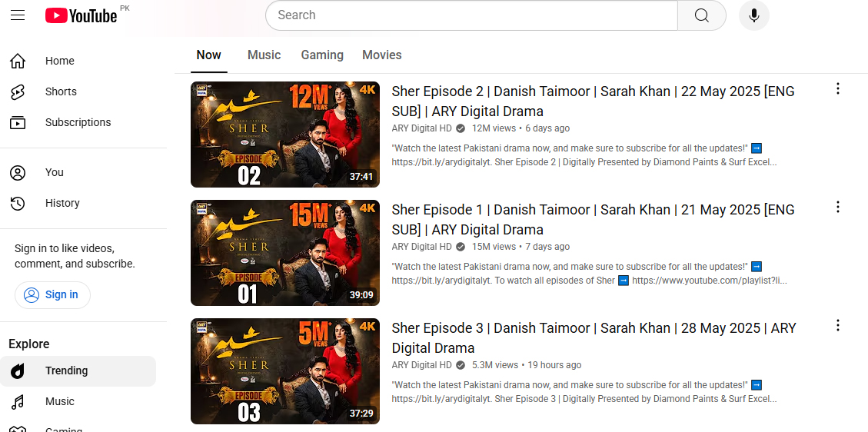Open ARY Digital HD channel for Episode 3
The image size is (868, 432).
tap(422, 365)
